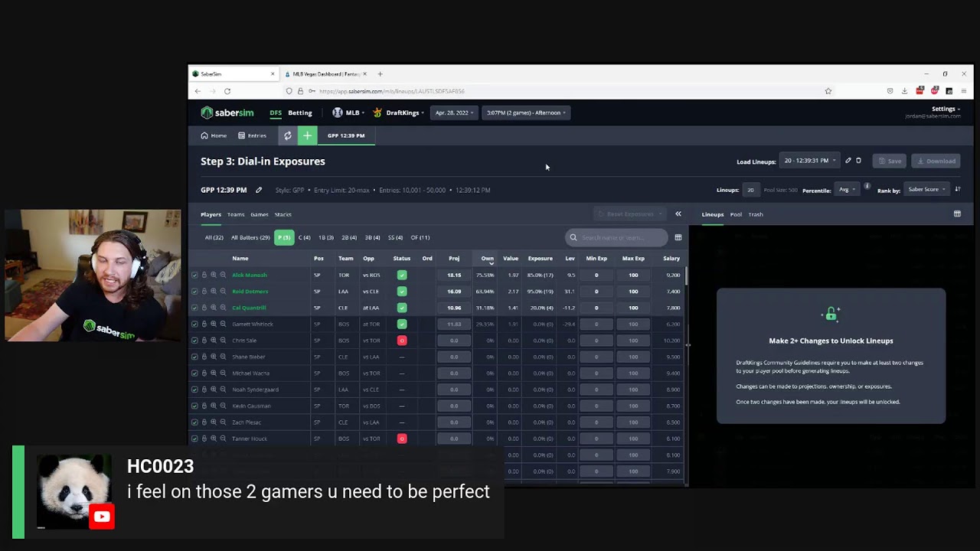The image size is (980, 551).
Task: Click the green plus new build button
Action: tap(307, 135)
